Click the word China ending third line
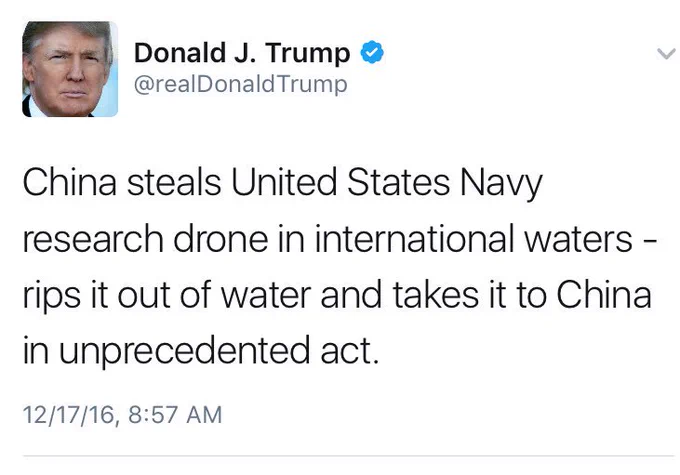The width and height of the screenshot is (680, 475). [604, 295]
